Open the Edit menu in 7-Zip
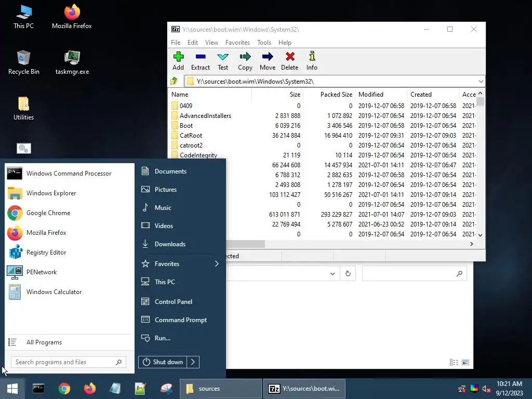This screenshot has height=399, width=532. coord(193,43)
